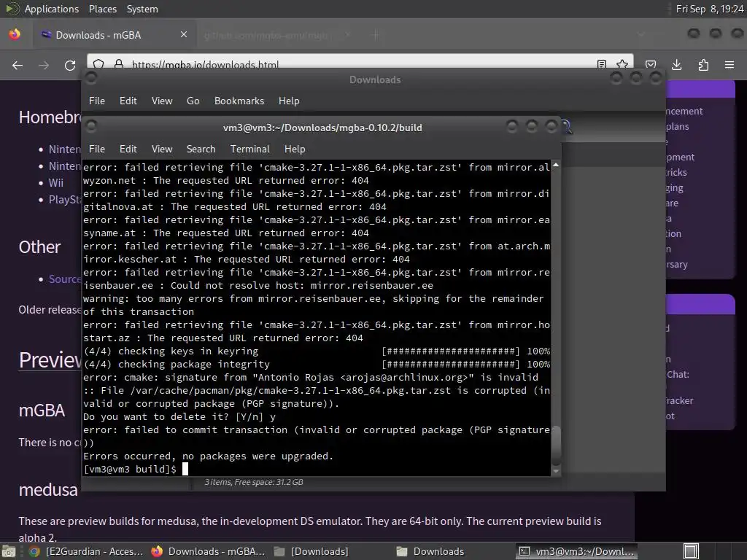Click the PlayStation link on webpage

(65, 200)
